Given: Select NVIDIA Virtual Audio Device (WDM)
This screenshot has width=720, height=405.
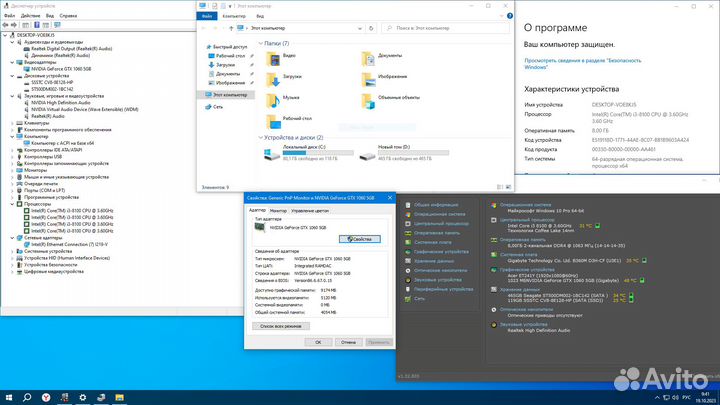Looking at the screenshot, I should click(84, 109).
